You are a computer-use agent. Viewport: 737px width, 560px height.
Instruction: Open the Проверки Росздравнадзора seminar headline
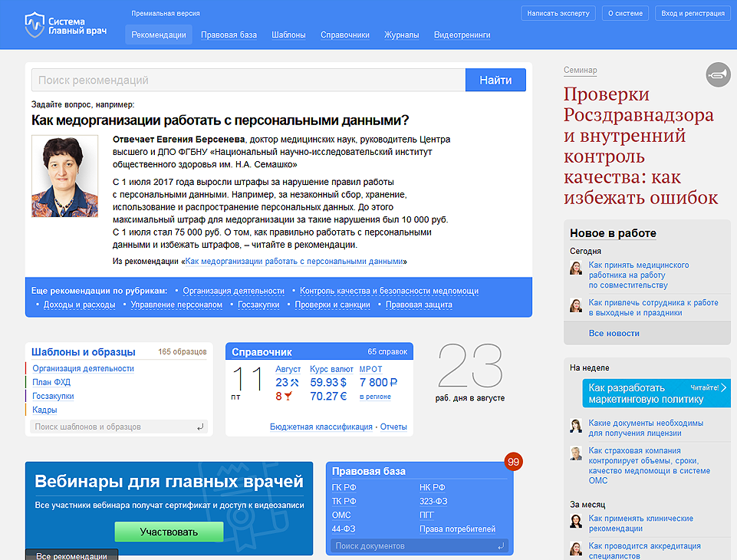point(641,146)
